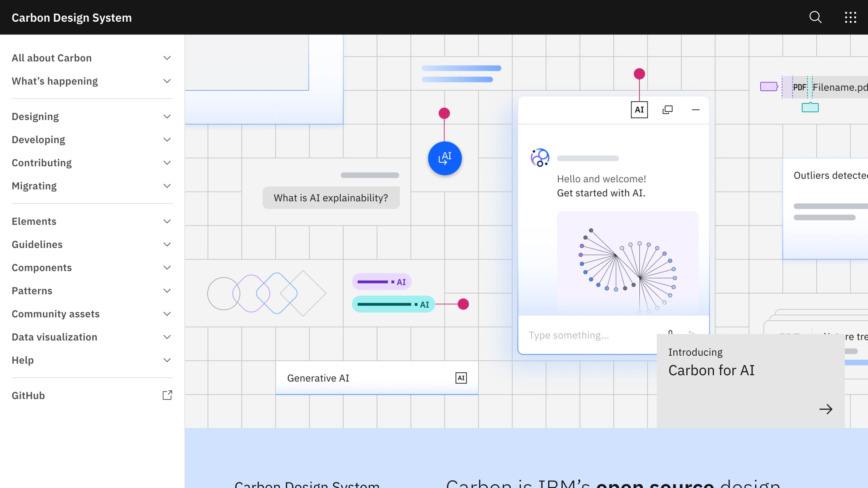Viewport: 868px width, 488px height.
Task: Click the teal AI tag pill
Action: click(393, 304)
